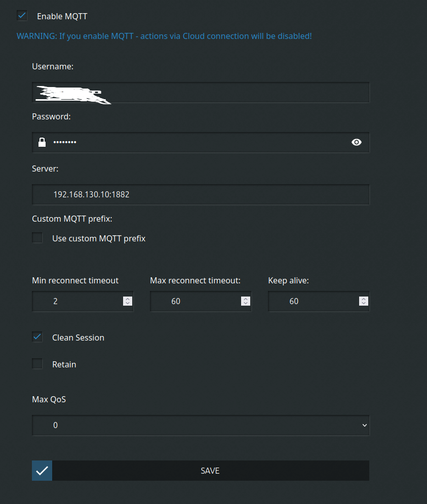Increase Min reconnect timeout with up arrow
This screenshot has width=427, height=504.
(x=128, y=299)
